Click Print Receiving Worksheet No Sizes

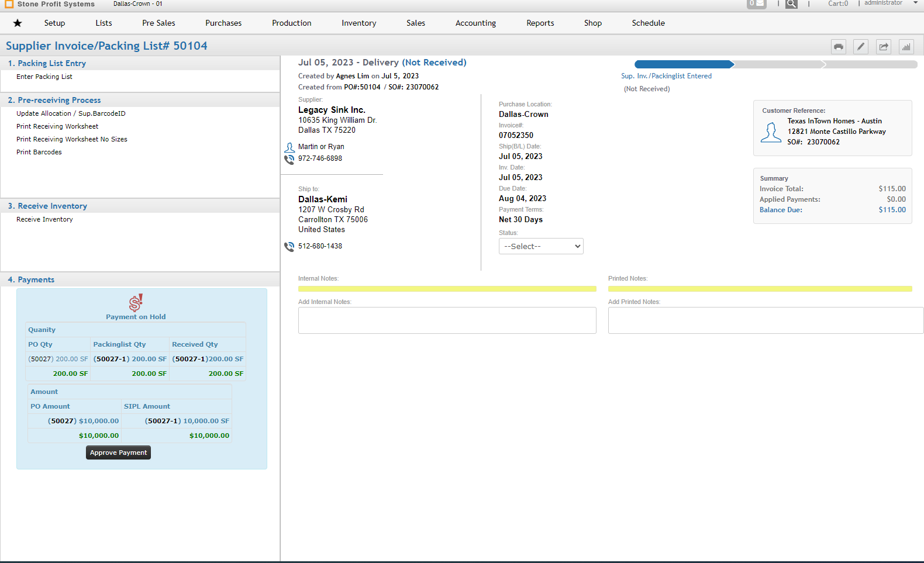(72, 139)
